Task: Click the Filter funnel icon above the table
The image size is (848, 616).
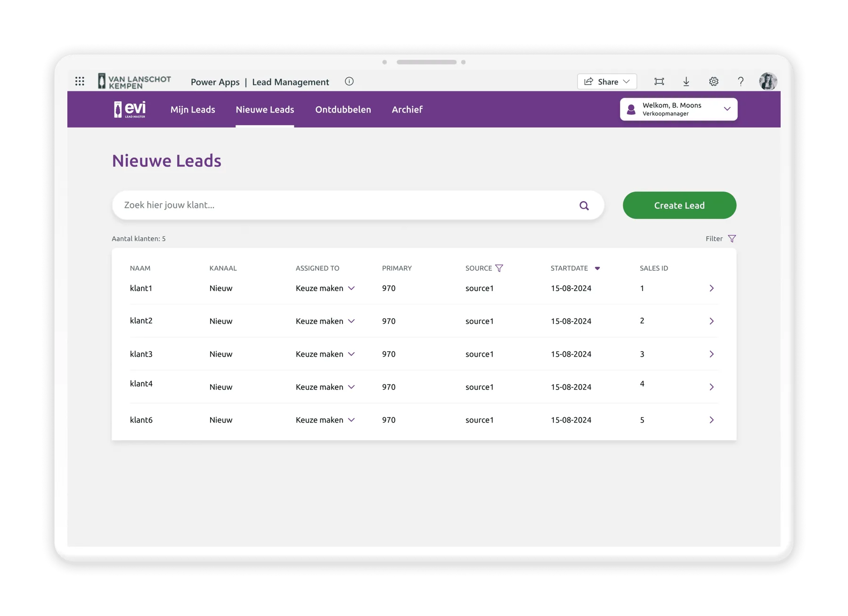Action: (x=732, y=239)
